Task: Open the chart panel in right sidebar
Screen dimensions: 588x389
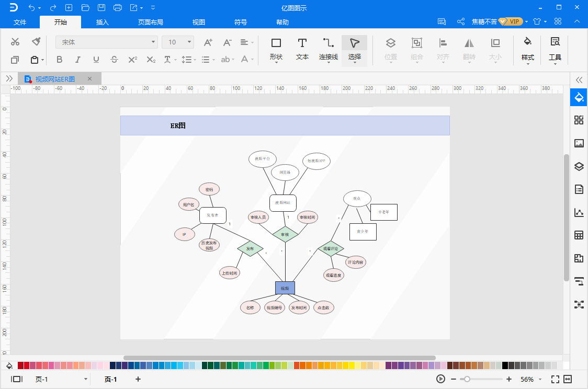Action: [579, 212]
